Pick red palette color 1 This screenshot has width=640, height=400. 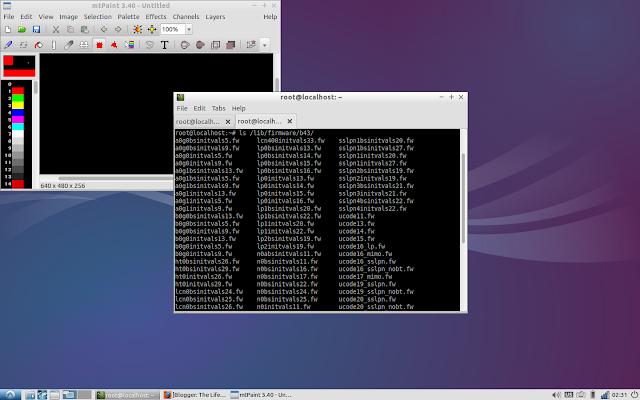click(18, 91)
